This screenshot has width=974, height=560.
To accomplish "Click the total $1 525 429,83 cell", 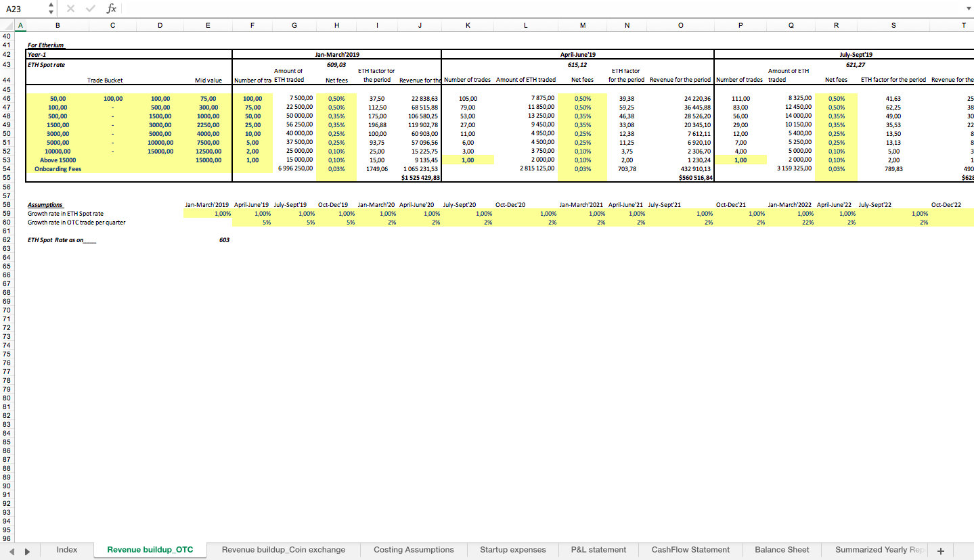I will coord(420,177).
